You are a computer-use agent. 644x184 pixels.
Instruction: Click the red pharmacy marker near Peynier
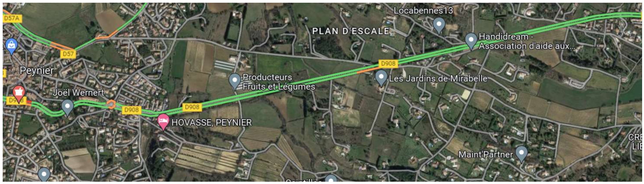19,93
